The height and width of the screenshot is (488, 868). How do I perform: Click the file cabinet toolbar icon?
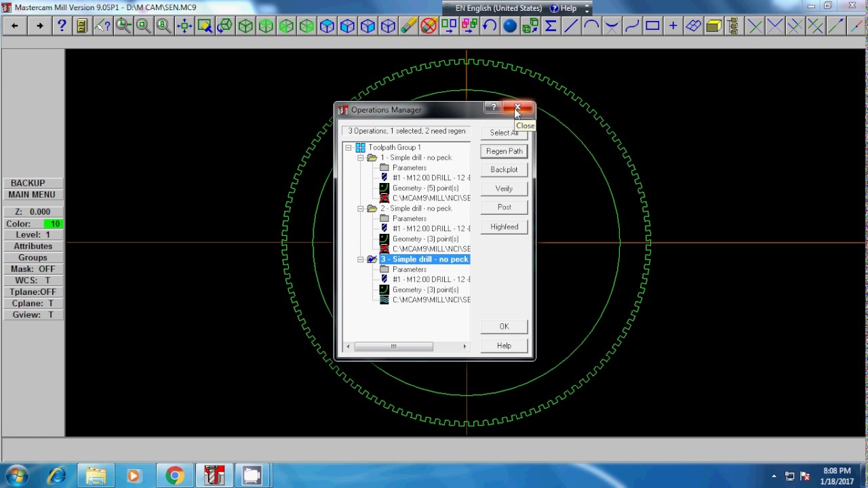point(82,26)
